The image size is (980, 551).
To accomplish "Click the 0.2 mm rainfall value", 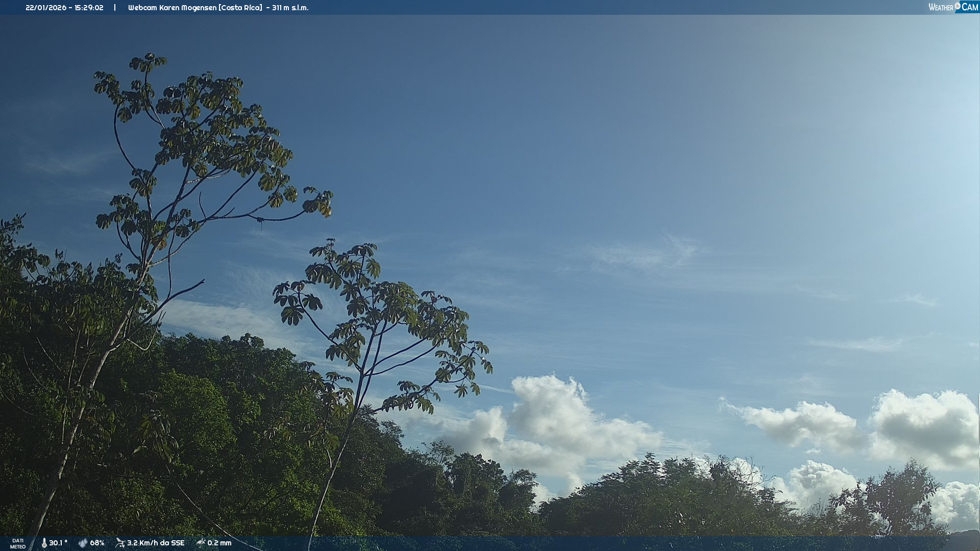I will click(219, 543).
